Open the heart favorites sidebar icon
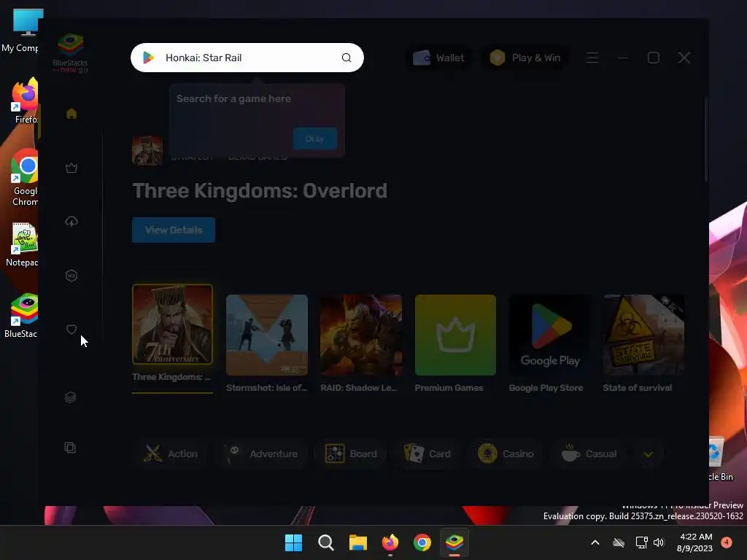The width and height of the screenshot is (747, 560). pyautogui.click(x=71, y=329)
